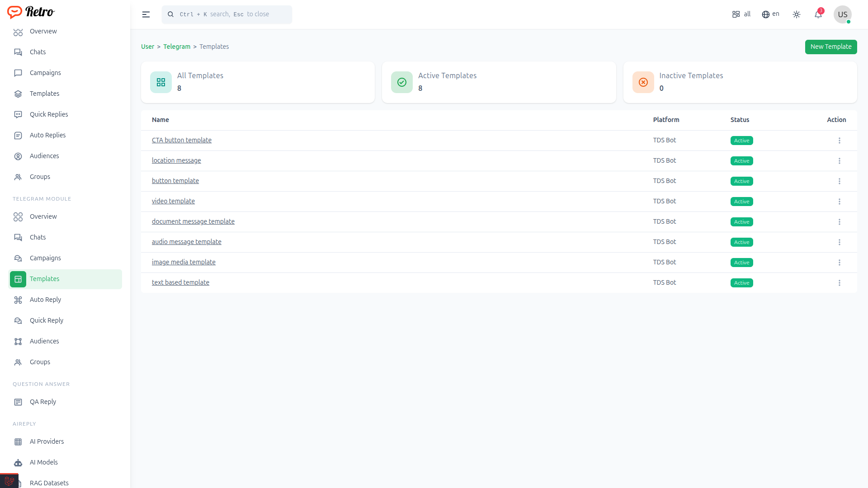Go to Telegram breadcrumb link
This screenshot has height=488, width=868.
(x=177, y=47)
